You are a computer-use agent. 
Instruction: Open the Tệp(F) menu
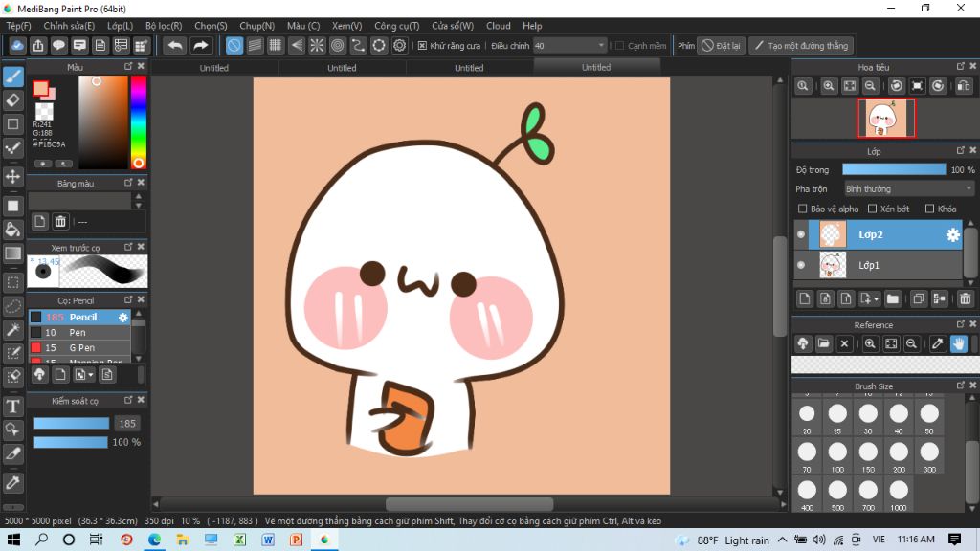click(19, 26)
